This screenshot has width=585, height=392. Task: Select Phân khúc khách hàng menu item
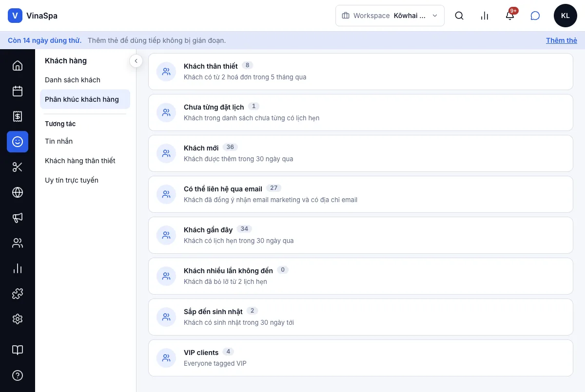tap(85, 99)
